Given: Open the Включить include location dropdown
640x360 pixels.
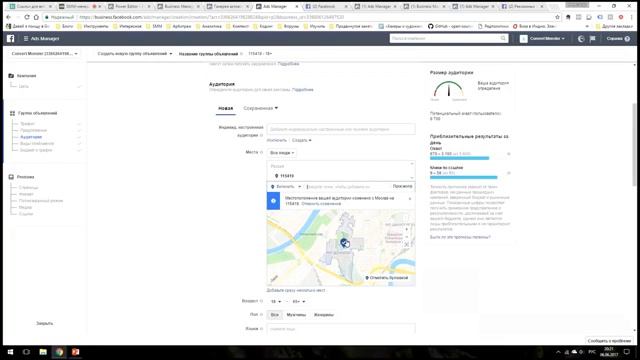Looking at the screenshot, I should (x=286, y=187).
